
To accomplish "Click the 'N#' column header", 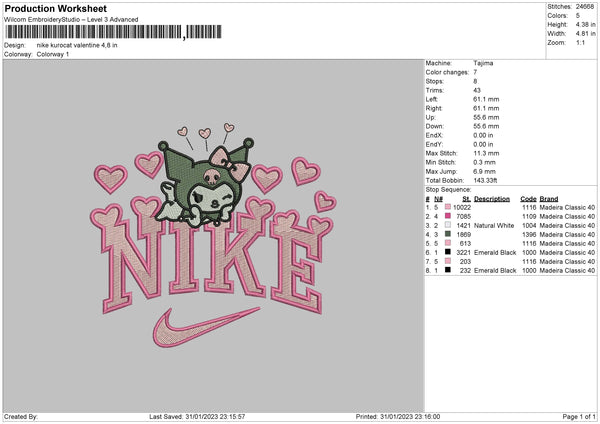I will click(x=438, y=199).
